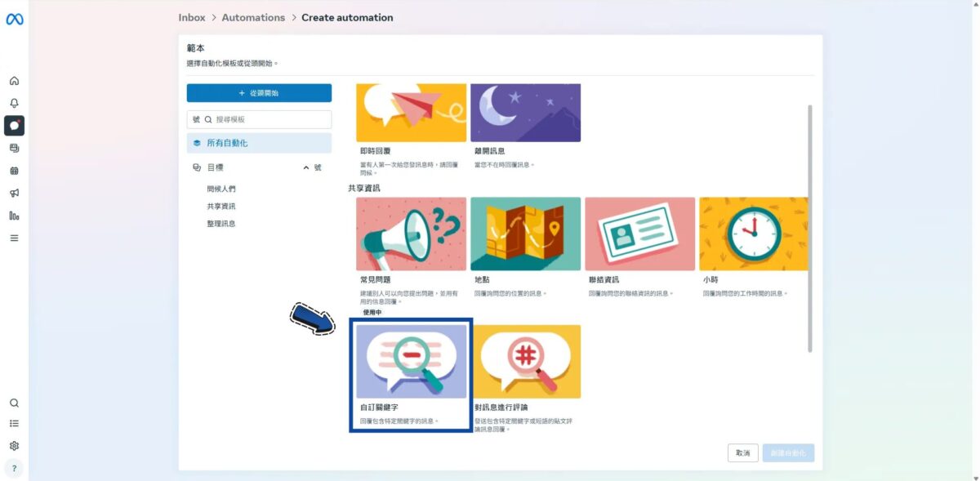Screen dimensions: 980x481
Task: Open Insights bar chart icon in sidebar
Action: point(14,216)
